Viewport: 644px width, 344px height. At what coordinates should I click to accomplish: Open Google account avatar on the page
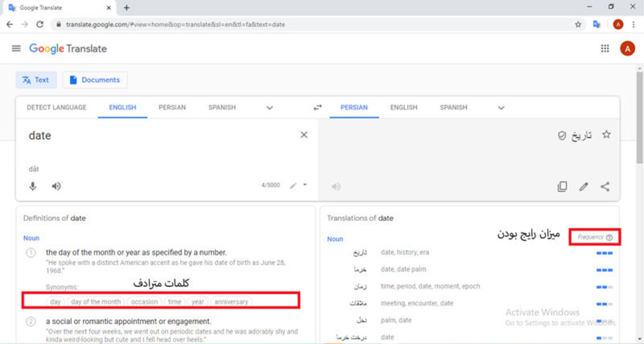click(627, 49)
